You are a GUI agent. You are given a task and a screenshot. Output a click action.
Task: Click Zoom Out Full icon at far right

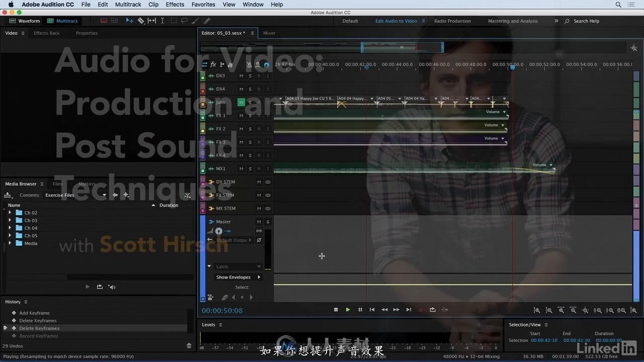[634, 311]
